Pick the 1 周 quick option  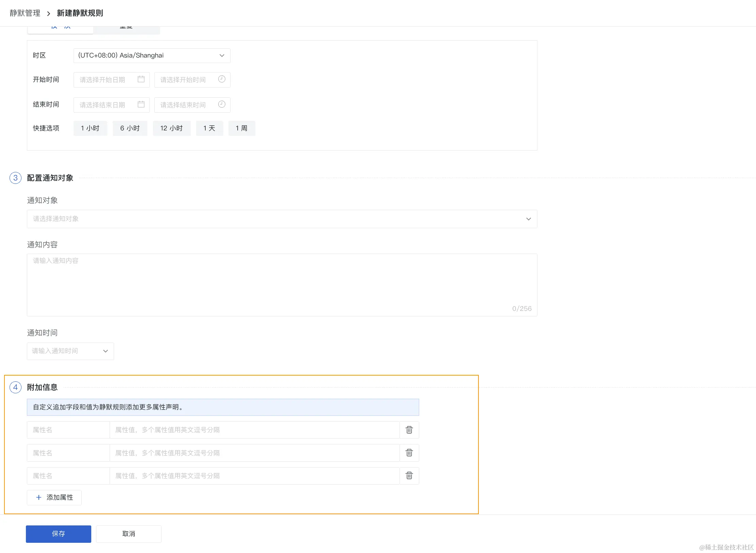pos(241,128)
